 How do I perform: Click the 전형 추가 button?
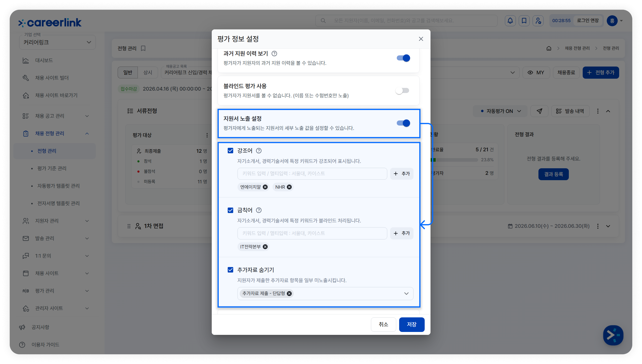point(601,73)
